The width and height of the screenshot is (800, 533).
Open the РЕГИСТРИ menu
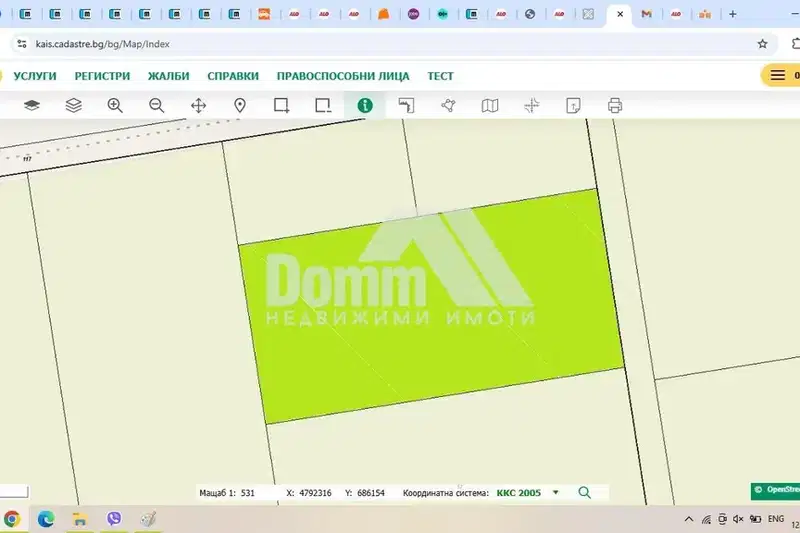(103, 76)
